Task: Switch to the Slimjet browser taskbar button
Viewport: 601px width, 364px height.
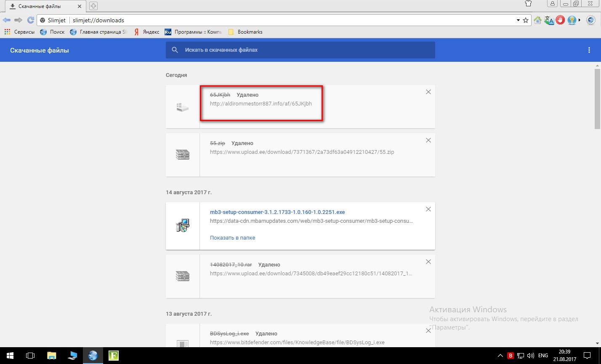Action: (93, 356)
